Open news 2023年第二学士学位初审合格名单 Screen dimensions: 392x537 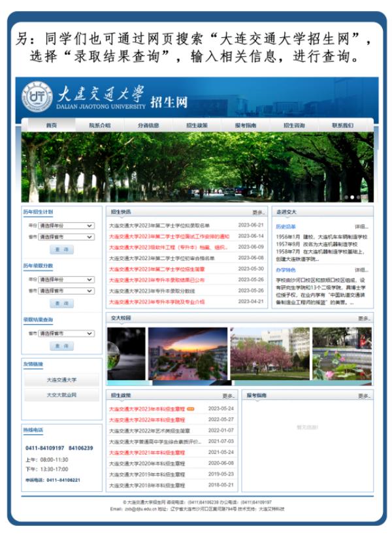(x=161, y=258)
